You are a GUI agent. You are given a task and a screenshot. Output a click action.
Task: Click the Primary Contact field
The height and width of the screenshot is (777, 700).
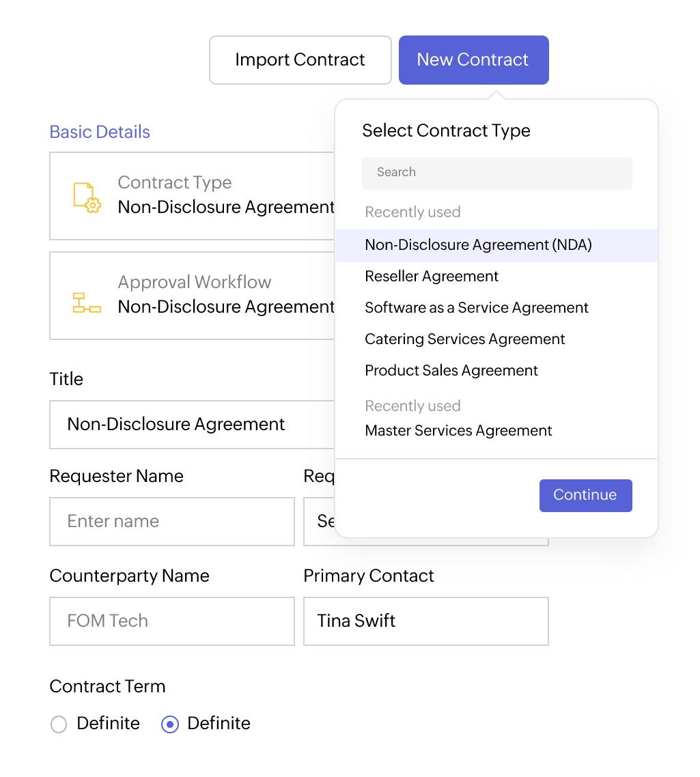tap(425, 621)
